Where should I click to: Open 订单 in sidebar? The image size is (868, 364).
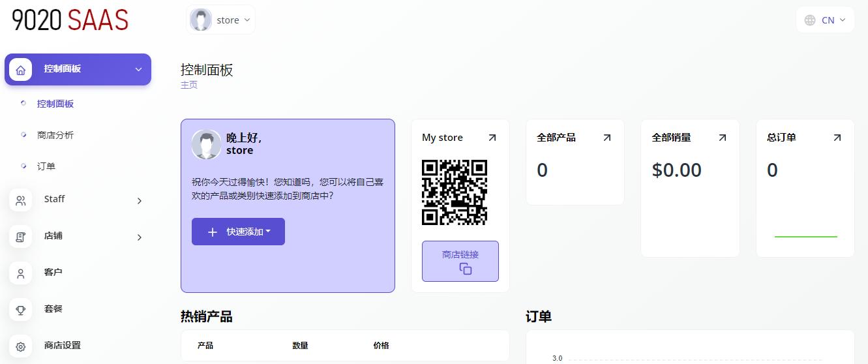(x=46, y=166)
